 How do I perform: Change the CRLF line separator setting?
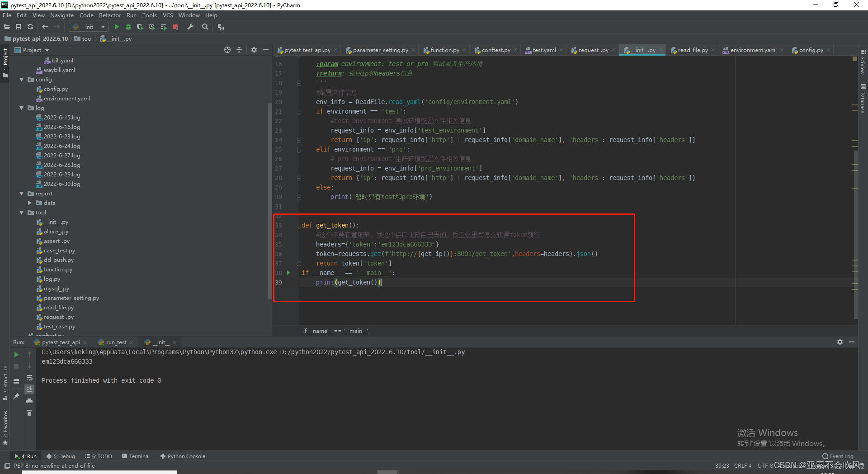click(743, 466)
